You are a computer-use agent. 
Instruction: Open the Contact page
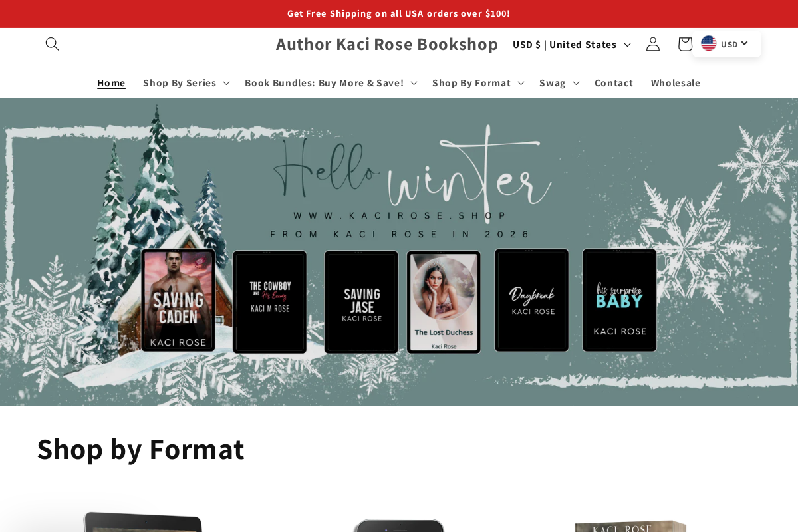click(x=614, y=82)
